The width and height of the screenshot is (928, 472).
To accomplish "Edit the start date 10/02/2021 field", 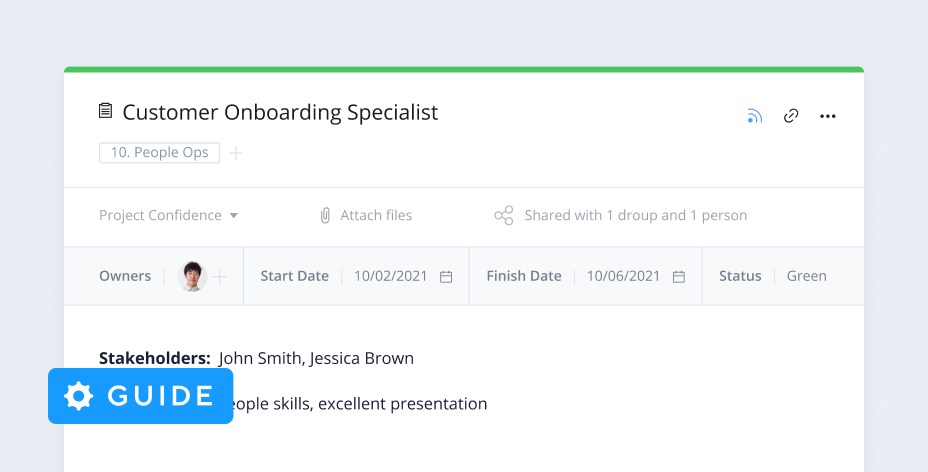I will (x=390, y=276).
